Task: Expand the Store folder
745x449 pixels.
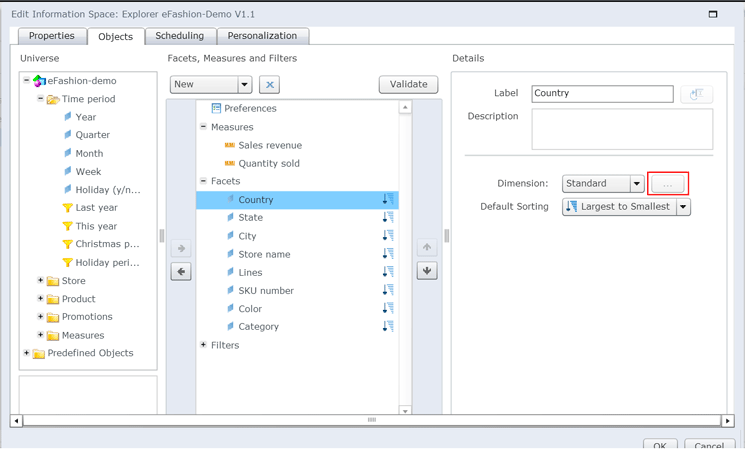Action: [x=40, y=280]
